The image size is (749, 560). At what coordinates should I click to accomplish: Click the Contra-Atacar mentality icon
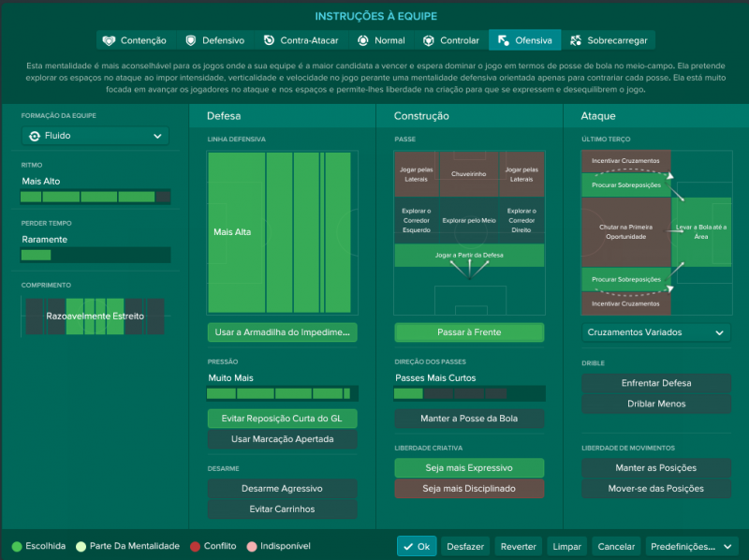tap(270, 40)
